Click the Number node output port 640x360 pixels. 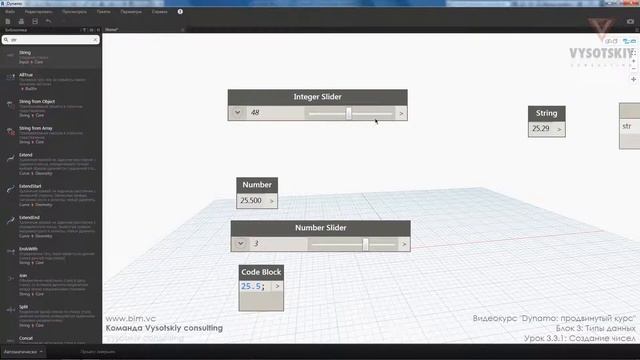tap(272, 201)
